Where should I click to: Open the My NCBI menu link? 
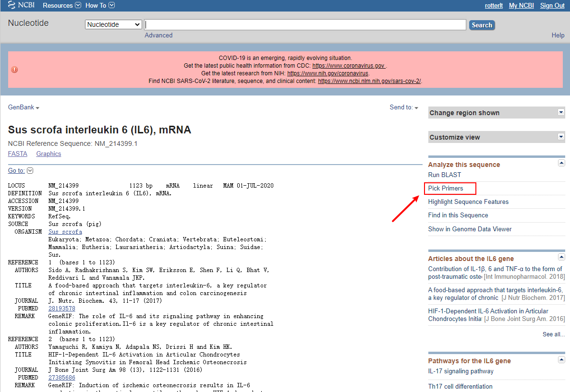(521, 5)
